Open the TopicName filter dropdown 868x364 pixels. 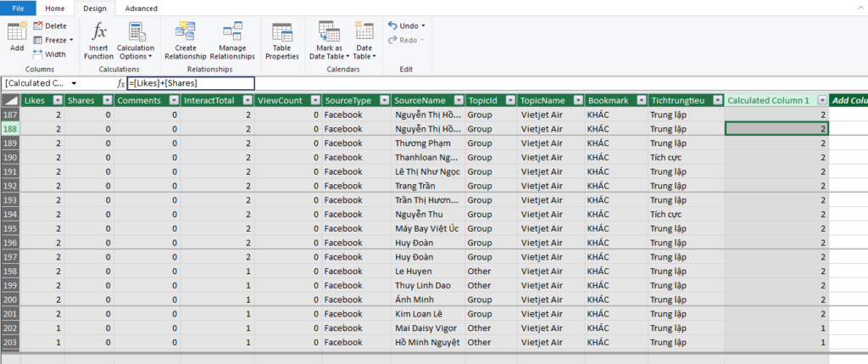click(577, 100)
